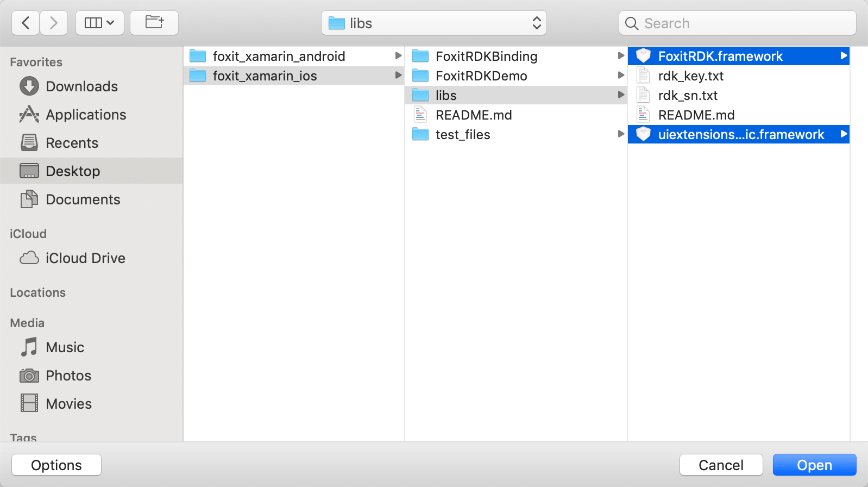The image size is (868, 487).
Task: Click the Options button
Action: (56, 465)
